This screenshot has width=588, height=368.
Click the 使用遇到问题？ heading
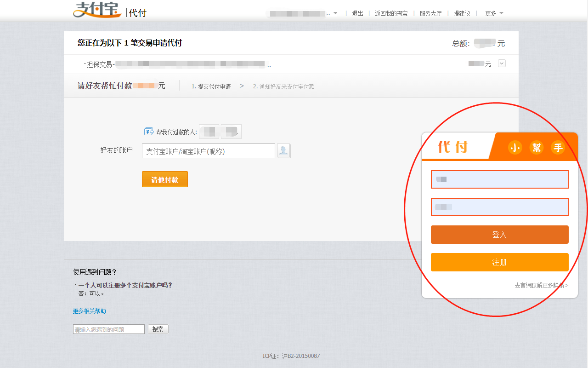tap(95, 272)
